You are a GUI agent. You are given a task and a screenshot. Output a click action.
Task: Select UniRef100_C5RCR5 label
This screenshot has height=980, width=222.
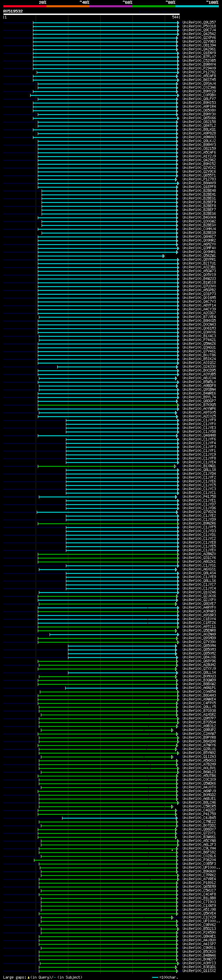coord(199,807)
